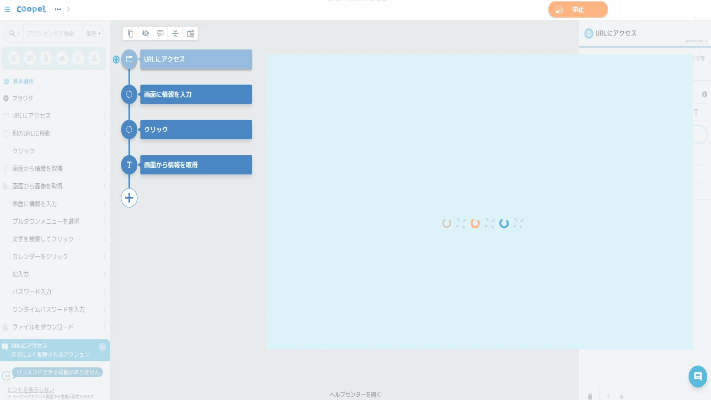
Task: Click the robot hint icon near recommendation bubble
Action: tap(6, 376)
